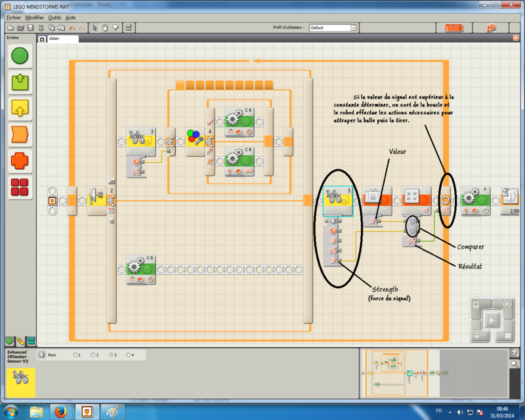Open the Fichier menu
This screenshot has width=525, height=420.
(13, 18)
